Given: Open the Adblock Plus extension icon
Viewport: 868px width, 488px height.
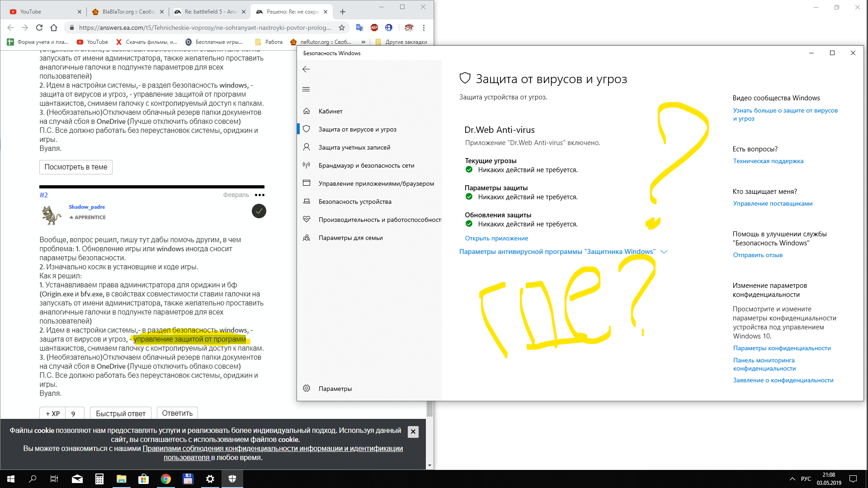Looking at the screenshot, I should click(x=374, y=28).
